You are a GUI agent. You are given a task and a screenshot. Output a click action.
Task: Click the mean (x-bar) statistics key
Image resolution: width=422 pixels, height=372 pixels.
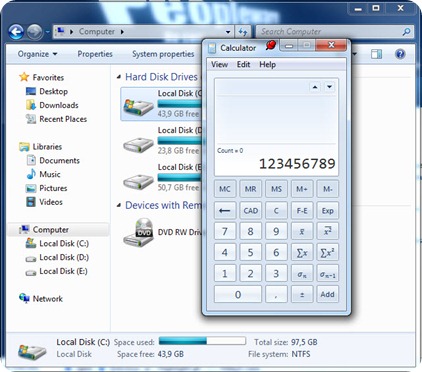(x=302, y=231)
